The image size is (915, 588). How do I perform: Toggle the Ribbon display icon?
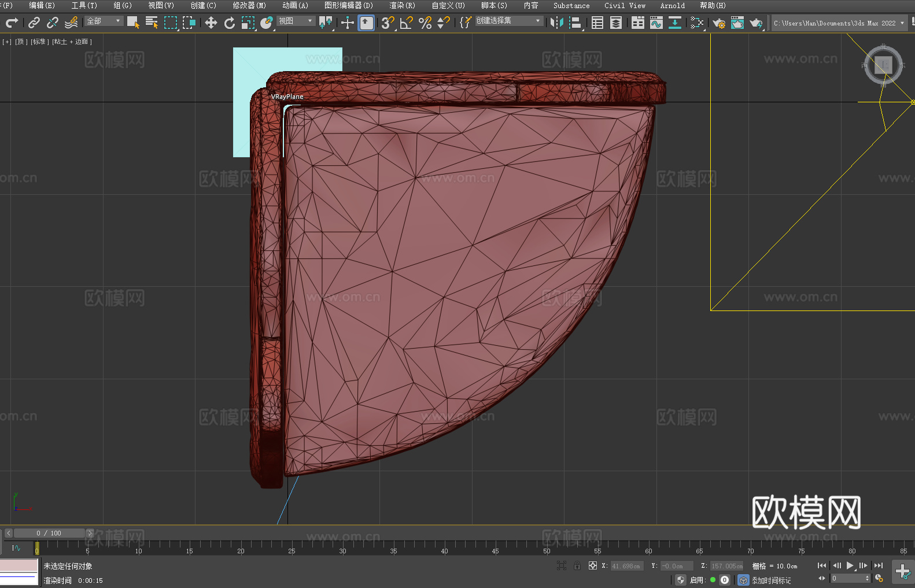coord(638,23)
